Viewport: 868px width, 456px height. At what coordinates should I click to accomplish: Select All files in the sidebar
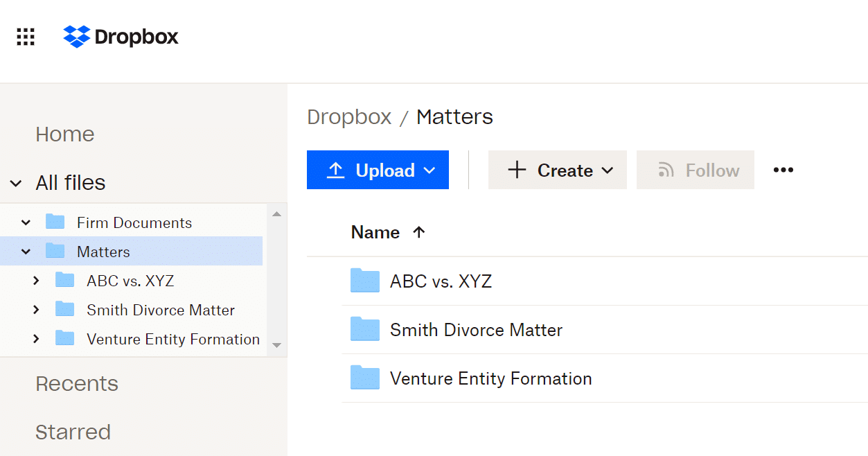click(71, 183)
